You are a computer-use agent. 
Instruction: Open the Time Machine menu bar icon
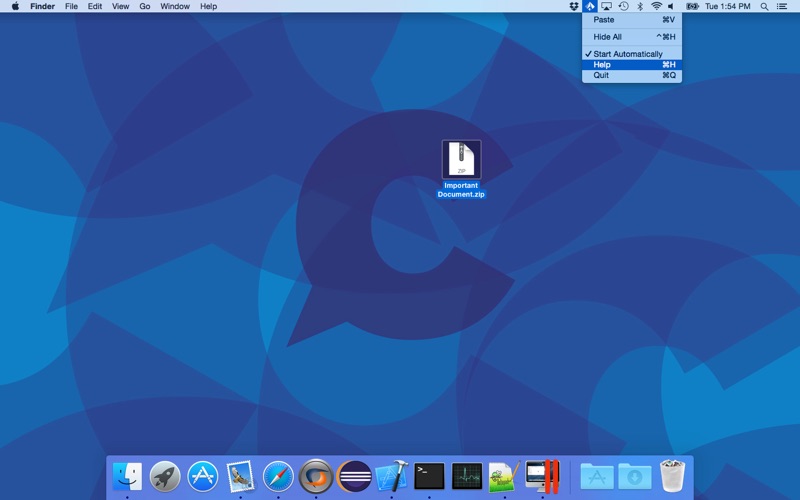(623, 6)
